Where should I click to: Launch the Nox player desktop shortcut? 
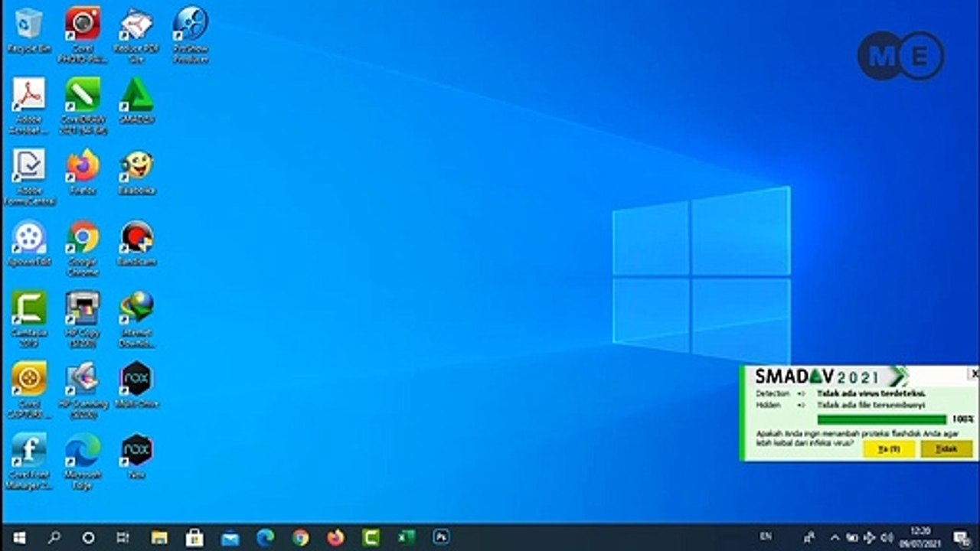click(137, 455)
